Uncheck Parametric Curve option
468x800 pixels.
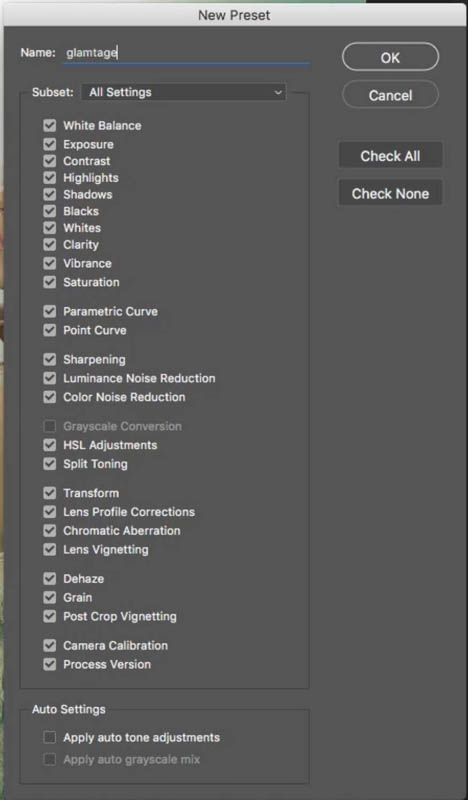click(x=50, y=311)
